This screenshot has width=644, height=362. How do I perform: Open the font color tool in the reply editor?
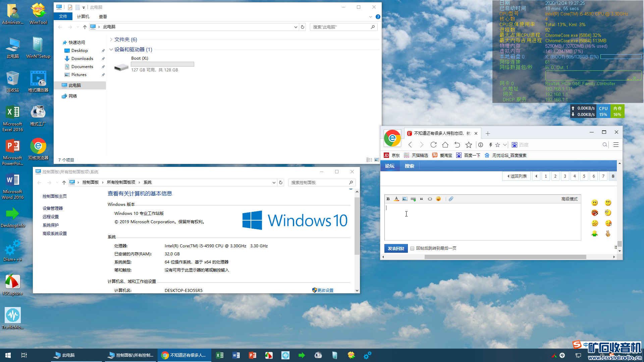click(396, 199)
